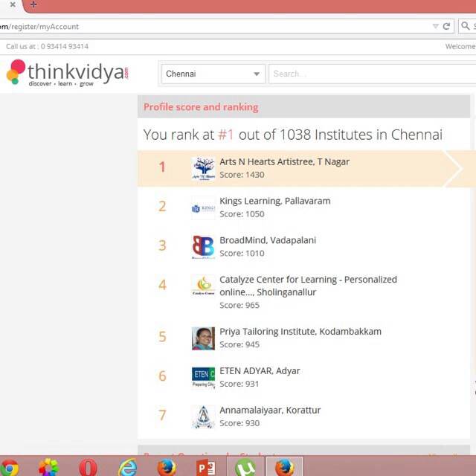Viewport: 476px width, 476px height.
Task: Launch the colorful flower app in taskbar
Action: pyautogui.click(x=48, y=468)
